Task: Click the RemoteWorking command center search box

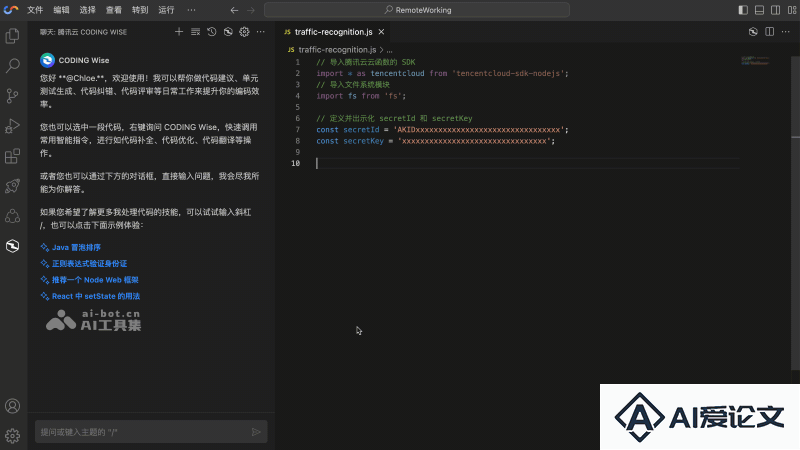Action: 417,10
